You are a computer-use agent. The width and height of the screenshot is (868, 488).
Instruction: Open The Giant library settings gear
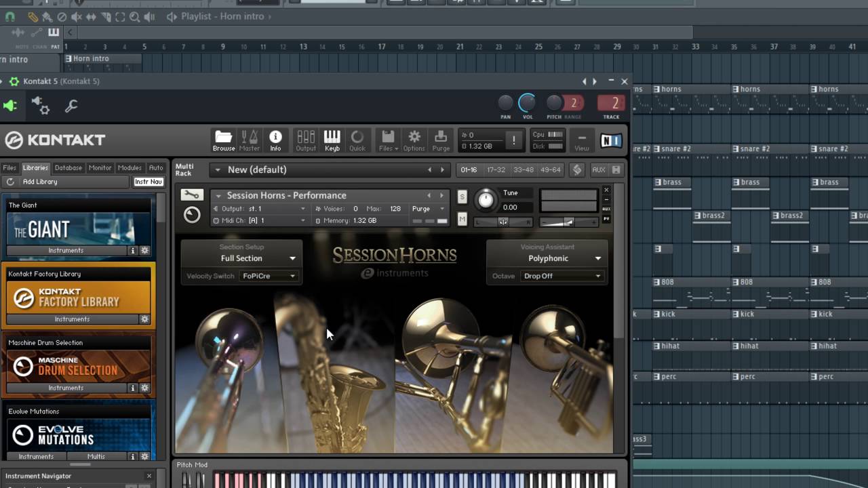(x=144, y=250)
